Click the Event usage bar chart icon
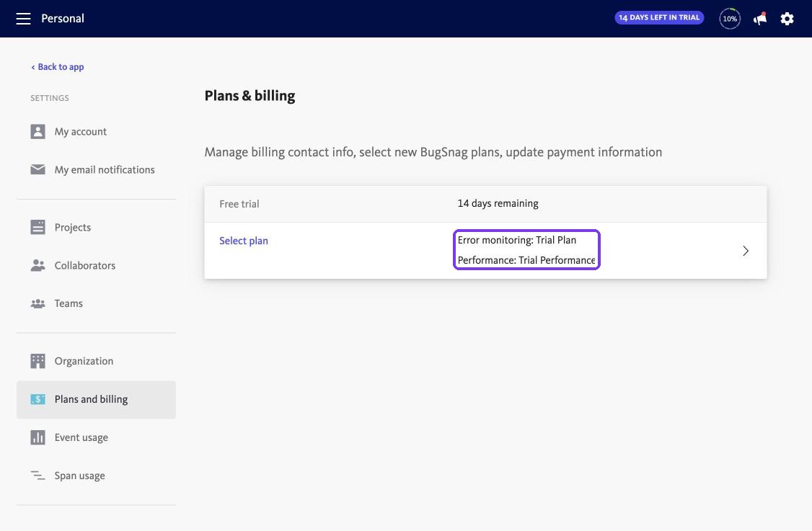Viewport: 812px width, 531px height. point(37,437)
